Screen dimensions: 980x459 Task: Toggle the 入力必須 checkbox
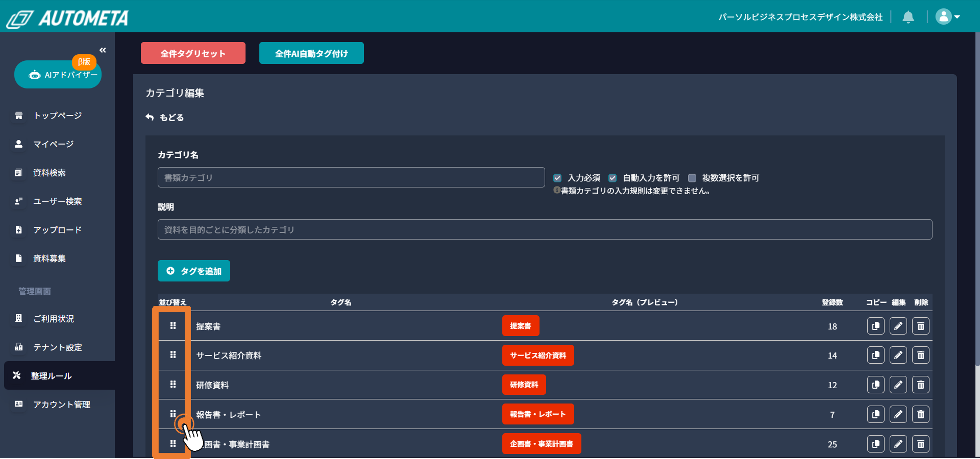pos(557,178)
